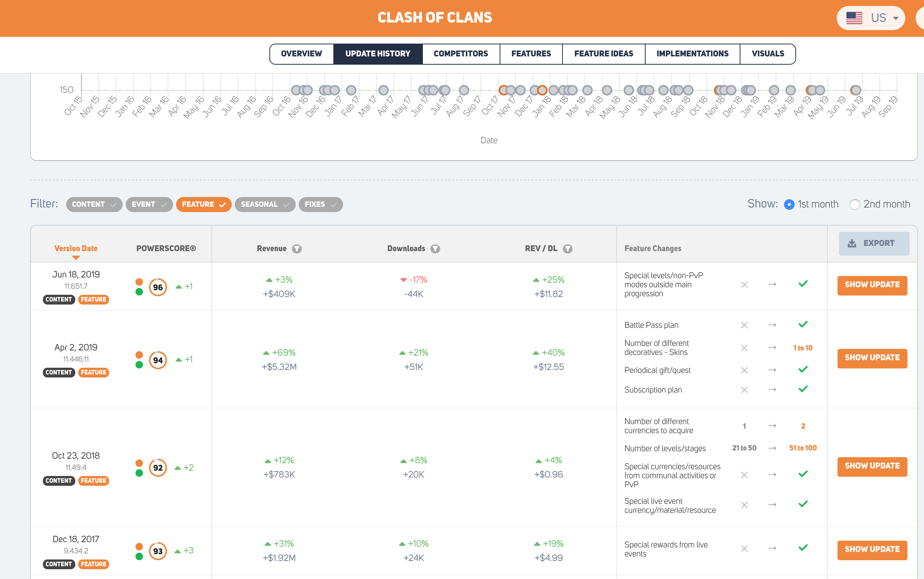This screenshot has width=924, height=579.
Task: Open the OVERVIEW tab
Action: pyautogui.click(x=301, y=54)
